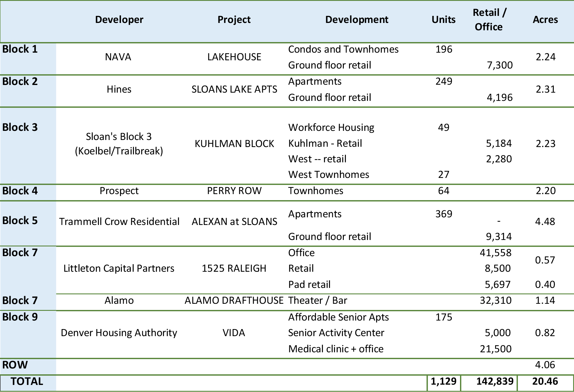Select the Block 3 row label
The image size is (574, 392).
coord(20,127)
